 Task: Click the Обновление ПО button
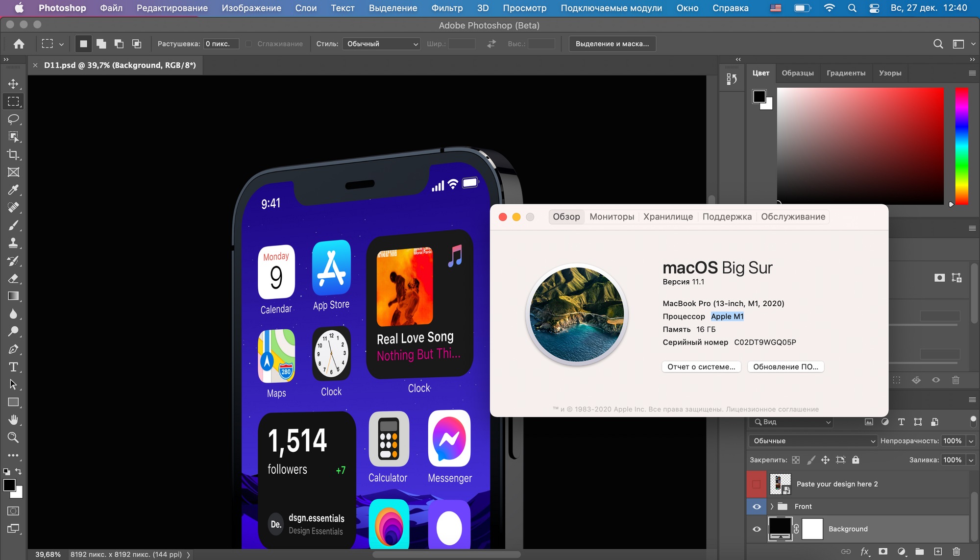click(x=785, y=366)
